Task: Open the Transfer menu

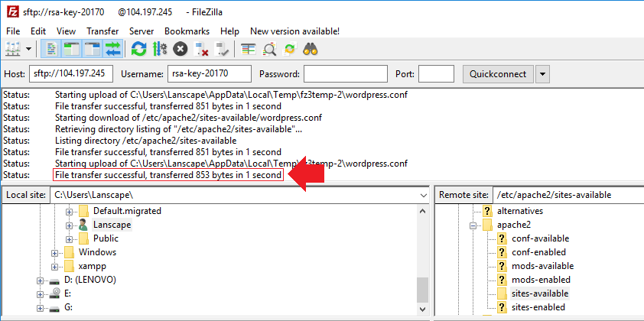Action: (x=102, y=31)
